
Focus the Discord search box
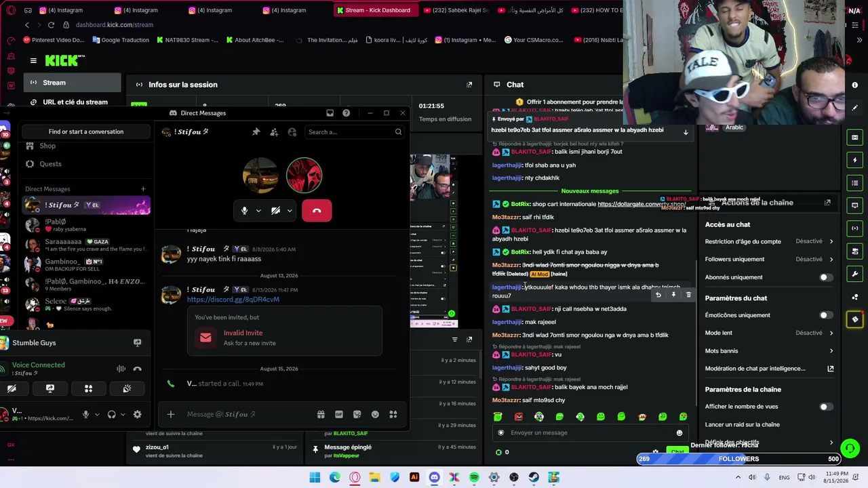coord(353,132)
